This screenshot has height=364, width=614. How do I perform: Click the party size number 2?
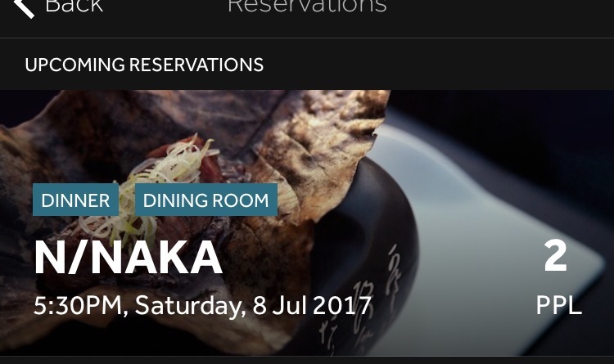coord(556,256)
